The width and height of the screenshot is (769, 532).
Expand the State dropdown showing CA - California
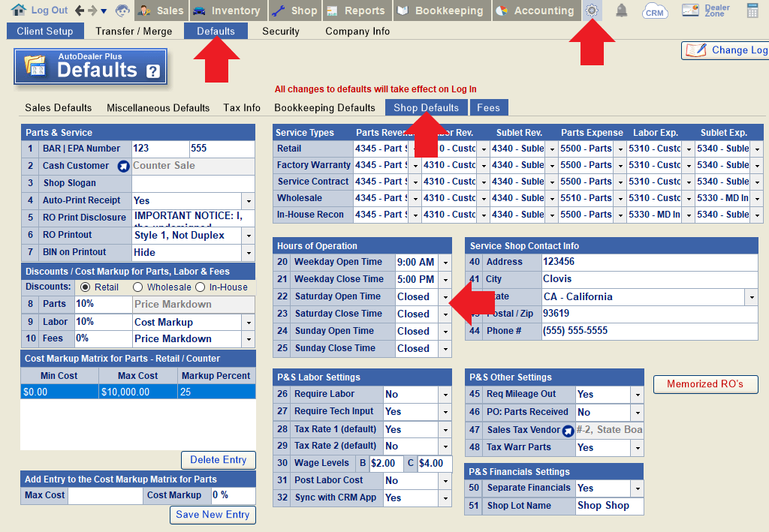[751, 297]
